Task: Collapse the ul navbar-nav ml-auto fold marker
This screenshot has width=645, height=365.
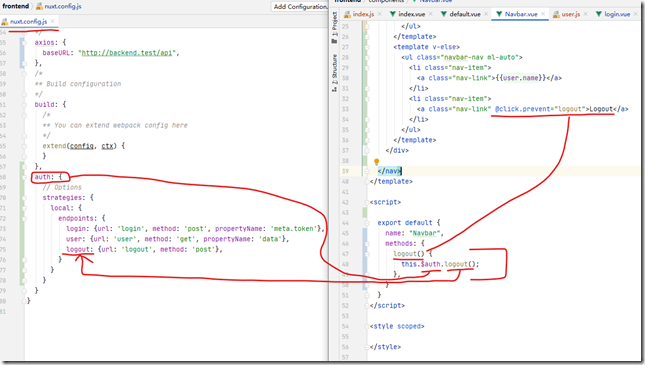Action: coord(367,57)
